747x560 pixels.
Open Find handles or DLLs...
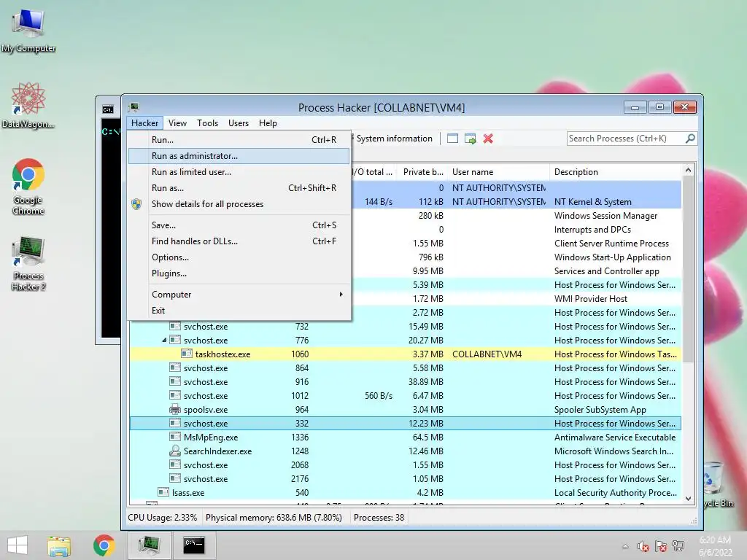(239, 241)
